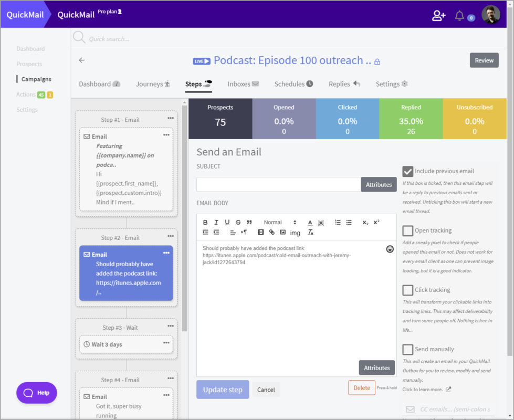The image size is (514, 420).
Task: Apply italic formatting in the editor
Action: click(x=216, y=223)
